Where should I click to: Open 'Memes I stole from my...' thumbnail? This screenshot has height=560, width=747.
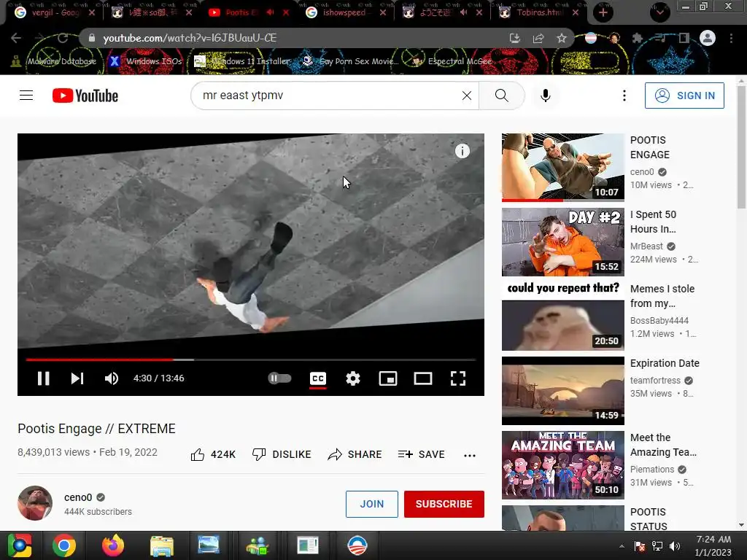562,316
